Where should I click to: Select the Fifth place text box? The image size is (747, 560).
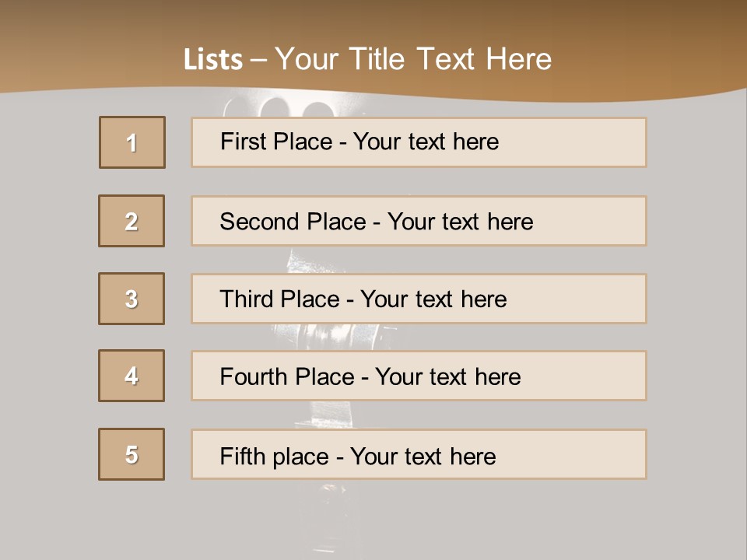[x=419, y=454]
